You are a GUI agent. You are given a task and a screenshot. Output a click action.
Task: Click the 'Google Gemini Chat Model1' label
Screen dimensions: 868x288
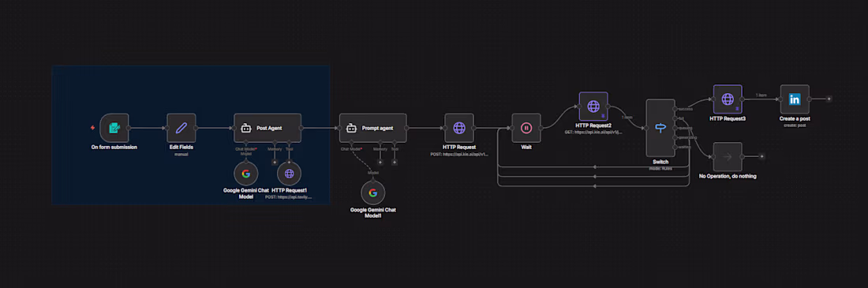click(x=373, y=213)
